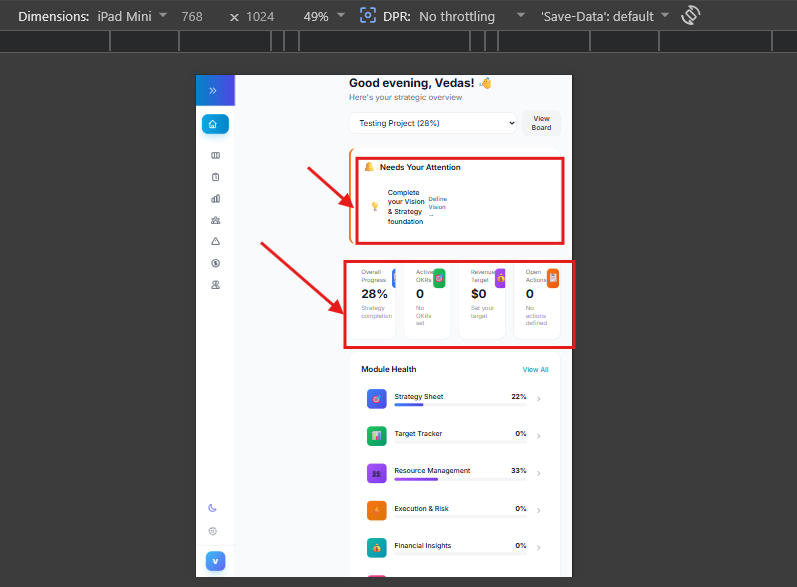Open the Revenue Target $0 card
Screen dimensions: 797x587
(482, 300)
